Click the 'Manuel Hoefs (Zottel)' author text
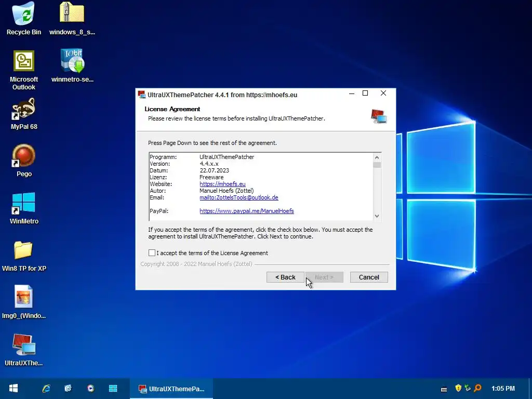This screenshot has height=399, width=532. click(227, 191)
